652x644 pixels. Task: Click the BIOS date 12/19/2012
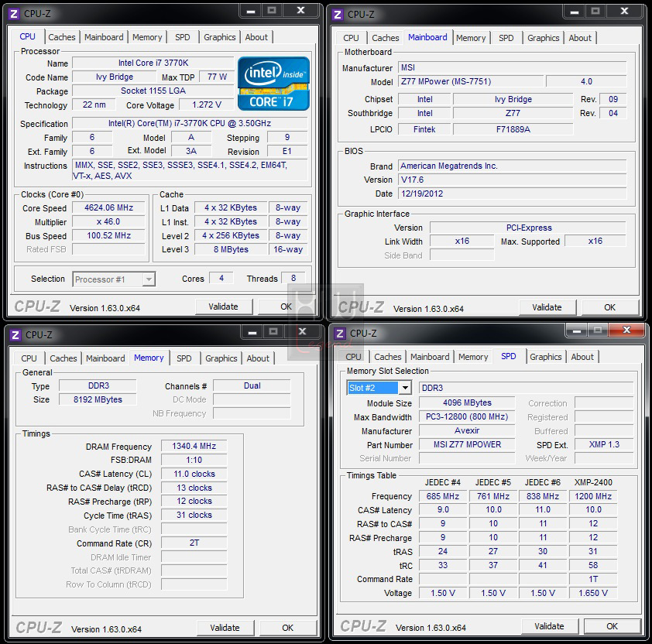513,194
